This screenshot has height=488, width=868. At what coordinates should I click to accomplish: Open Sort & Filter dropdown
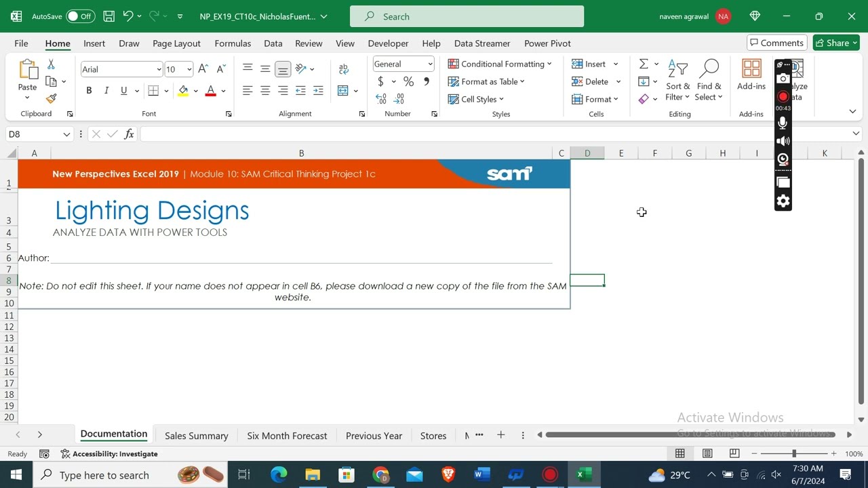pyautogui.click(x=678, y=81)
